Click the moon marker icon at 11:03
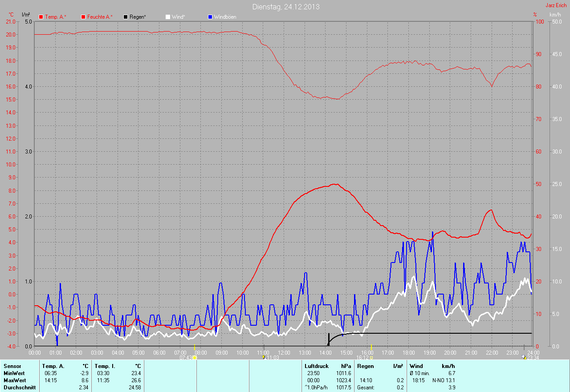The height and width of the screenshot is (392, 570). coord(264,357)
